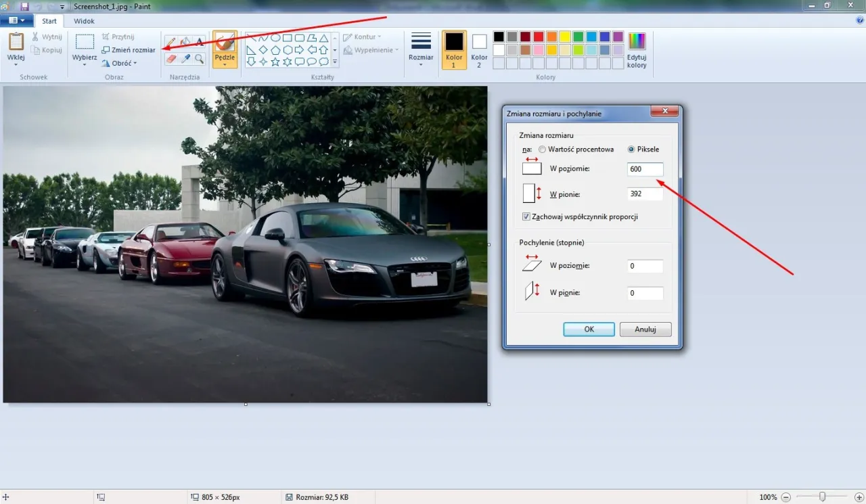The image size is (866, 504).
Task: Choose the right arrow shape
Action: pos(300,50)
